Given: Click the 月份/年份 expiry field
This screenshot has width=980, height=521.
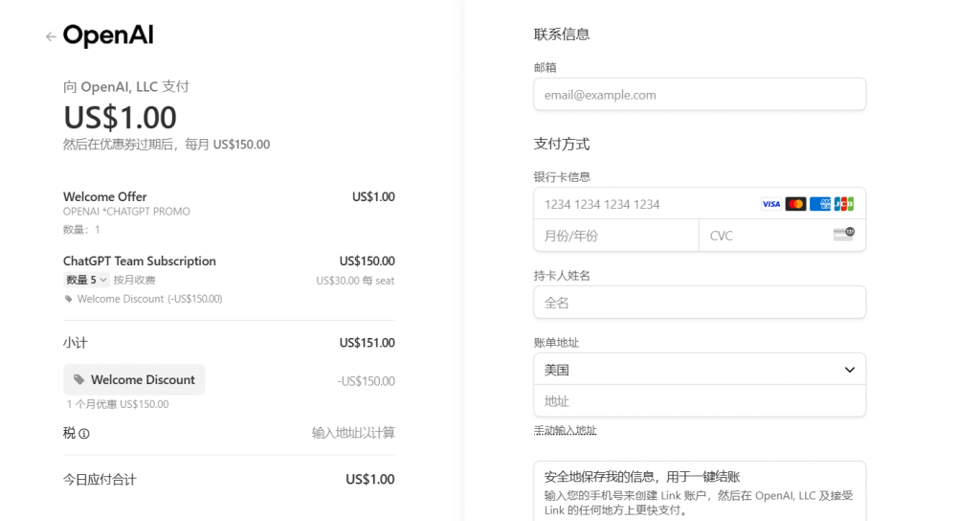Looking at the screenshot, I should (616, 236).
